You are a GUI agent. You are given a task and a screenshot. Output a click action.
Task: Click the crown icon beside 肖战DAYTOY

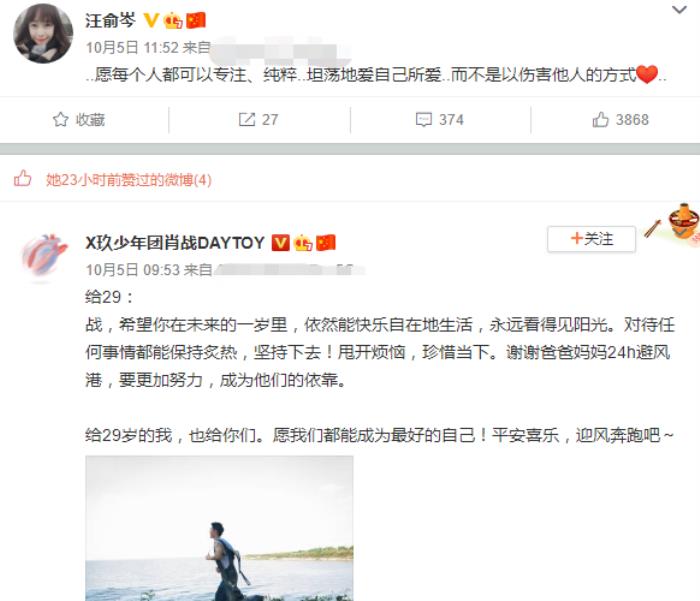(303, 243)
